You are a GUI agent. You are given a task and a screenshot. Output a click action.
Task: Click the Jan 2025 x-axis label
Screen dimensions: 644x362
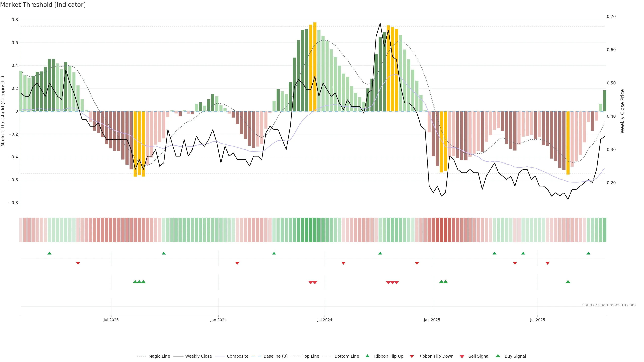[432, 320]
